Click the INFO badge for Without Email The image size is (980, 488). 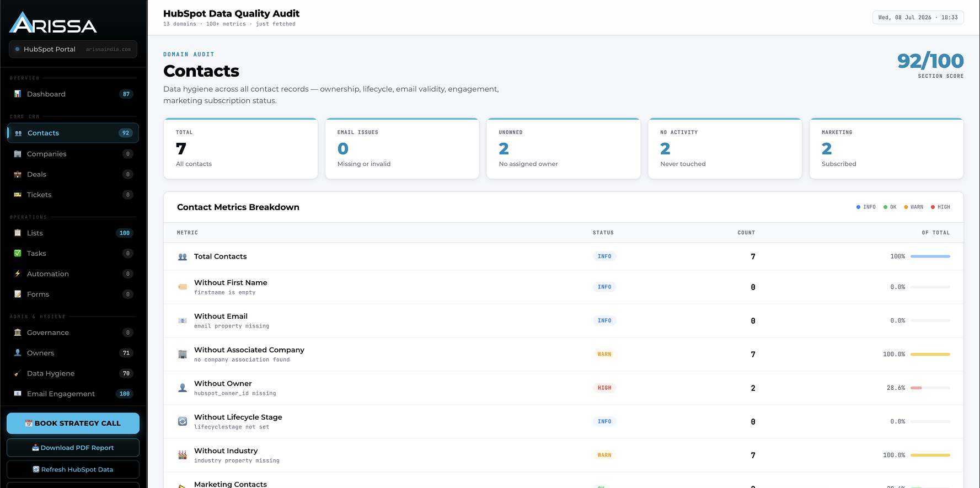604,320
